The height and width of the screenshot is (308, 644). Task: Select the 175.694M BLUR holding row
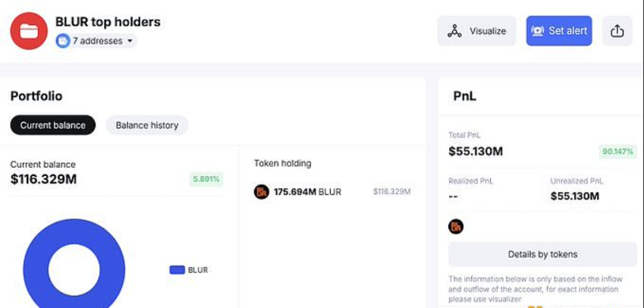click(x=332, y=192)
